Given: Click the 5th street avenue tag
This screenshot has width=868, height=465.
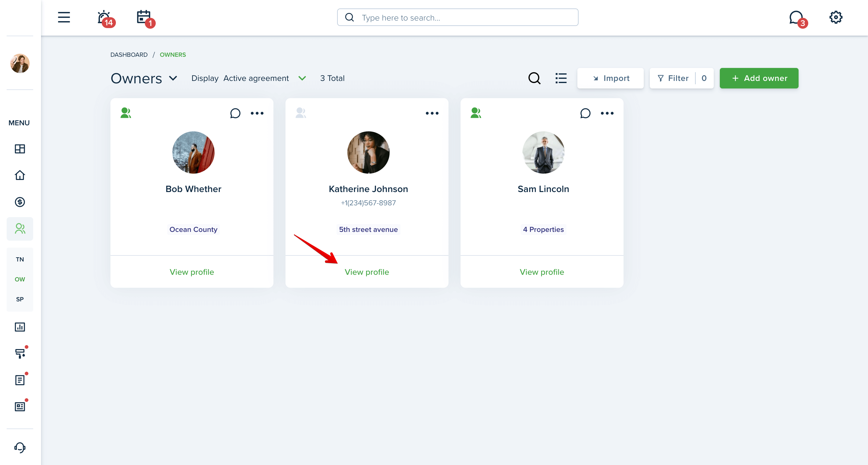Looking at the screenshot, I should 368,229.
